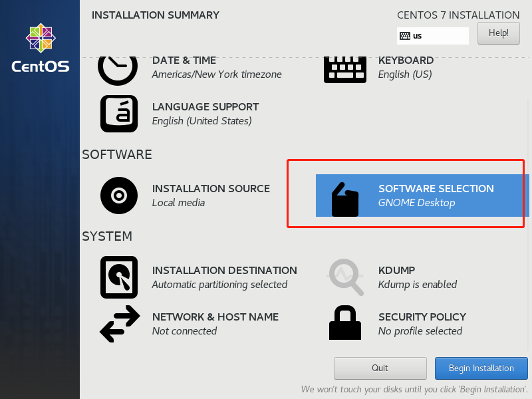
Task: Click the Keyboard layout icon
Action: pos(345,70)
